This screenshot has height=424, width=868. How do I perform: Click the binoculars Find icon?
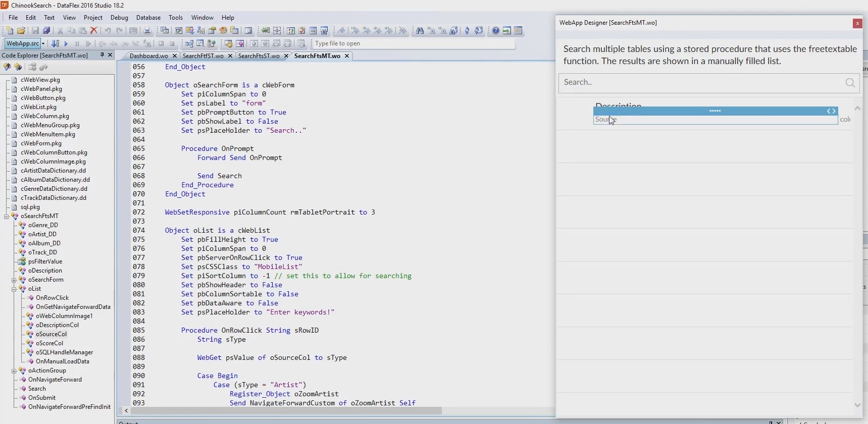click(420, 31)
